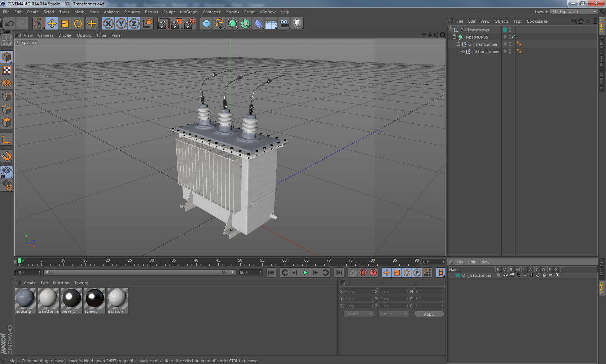Go to start of animation
Image resolution: width=606 pixels, height=364 pixels.
point(271,272)
